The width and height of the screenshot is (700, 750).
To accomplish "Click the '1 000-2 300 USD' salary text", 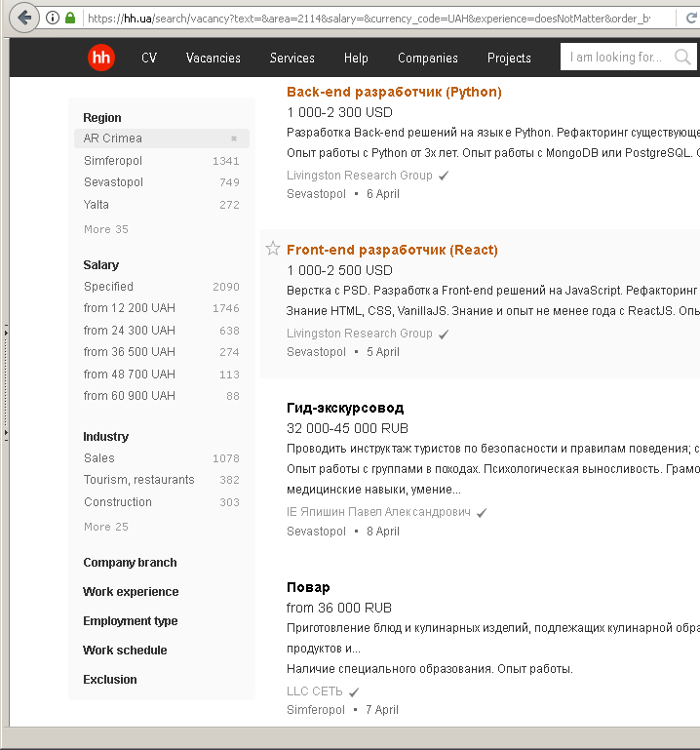I will pyautogui.click(x=339, y=112).
